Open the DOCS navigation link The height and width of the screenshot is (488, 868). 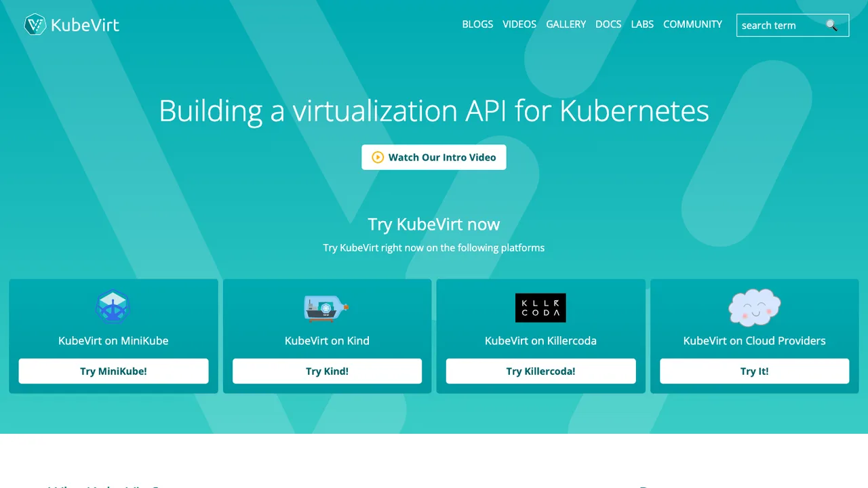(608, 24)
